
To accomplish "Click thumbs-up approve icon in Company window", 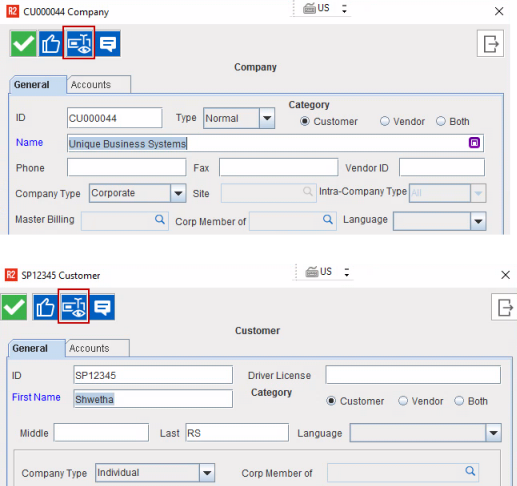I will (x=51, y=44).
